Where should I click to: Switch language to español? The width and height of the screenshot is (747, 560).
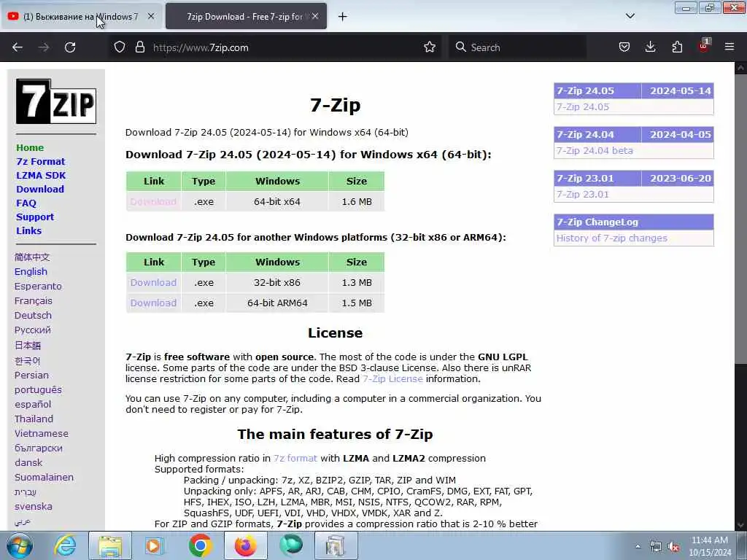click(33, 404)
